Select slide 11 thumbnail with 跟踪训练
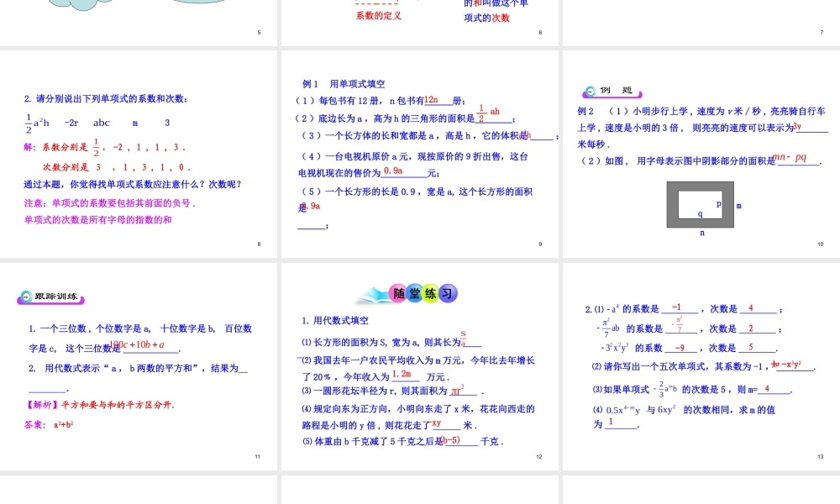Screen dimensions: 840x504 (x=139, y=365)
